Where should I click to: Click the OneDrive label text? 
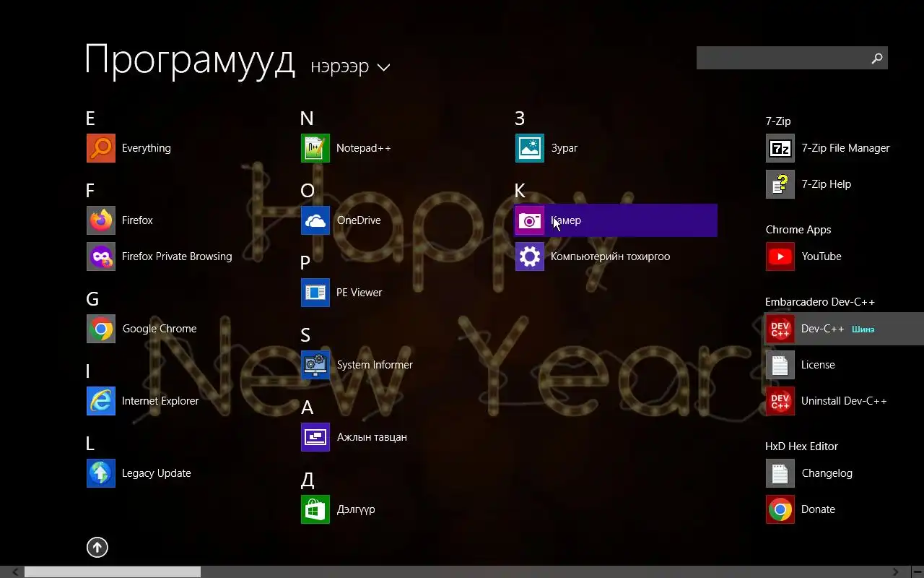tap(359, 220)
